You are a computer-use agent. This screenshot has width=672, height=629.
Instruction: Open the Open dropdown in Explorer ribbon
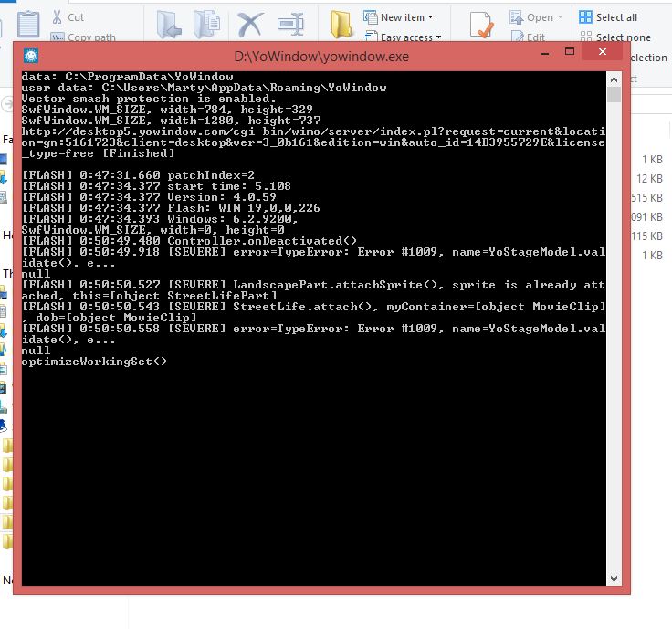pos(536,17)
